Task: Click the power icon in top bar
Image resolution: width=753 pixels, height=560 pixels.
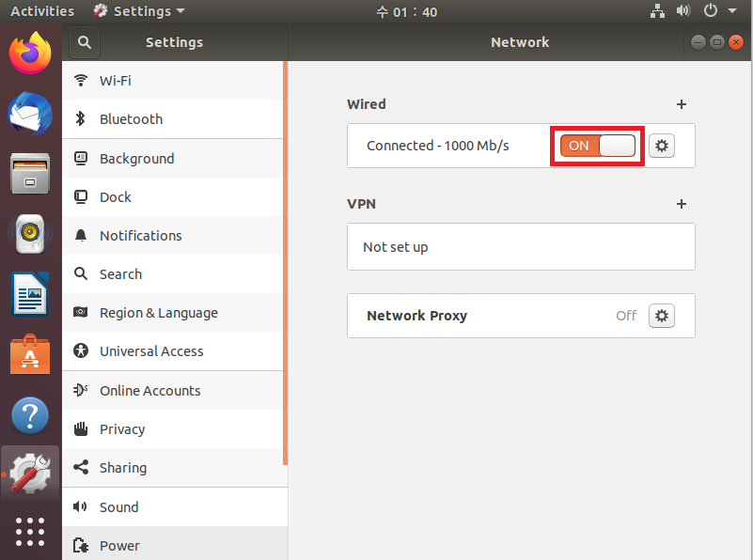Action: (711, 10)
